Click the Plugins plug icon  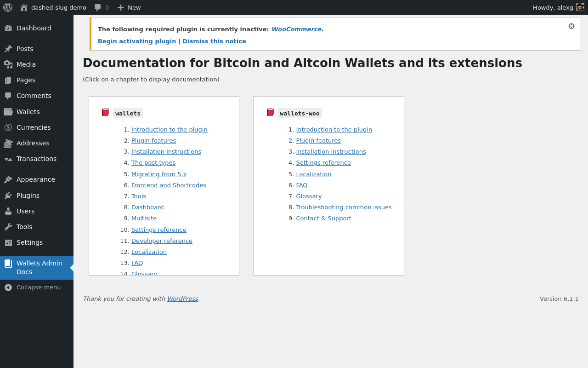click(8, 195)
